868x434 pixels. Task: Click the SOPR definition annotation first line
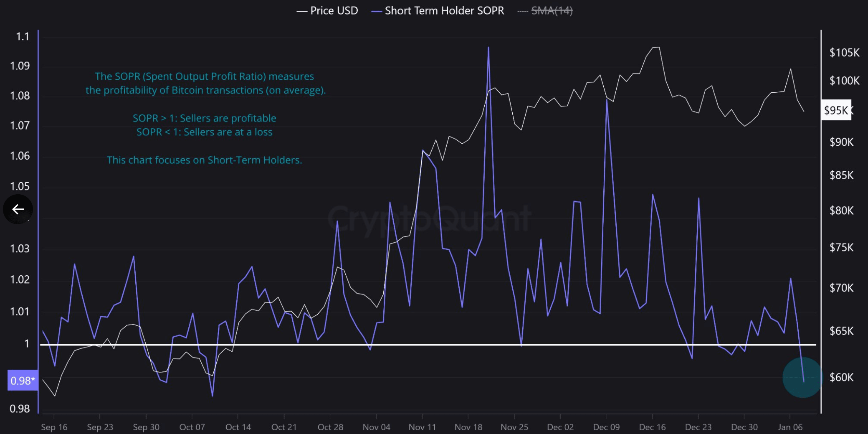[x=205, y=76]
